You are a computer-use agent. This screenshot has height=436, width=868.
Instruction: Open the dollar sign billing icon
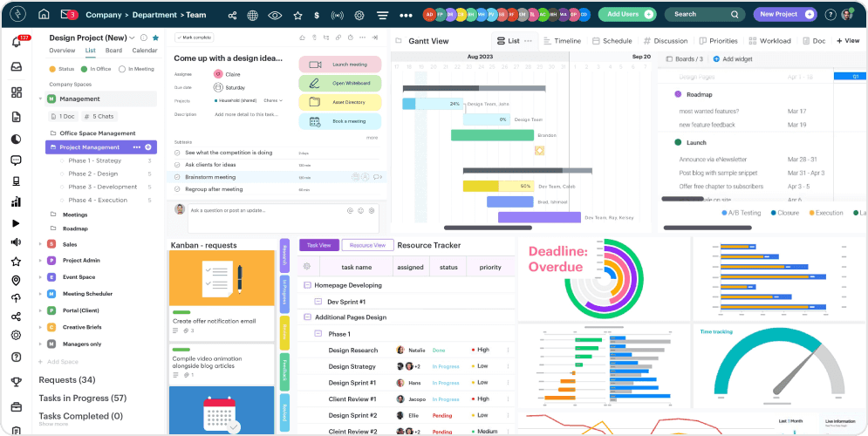point(315,15)
